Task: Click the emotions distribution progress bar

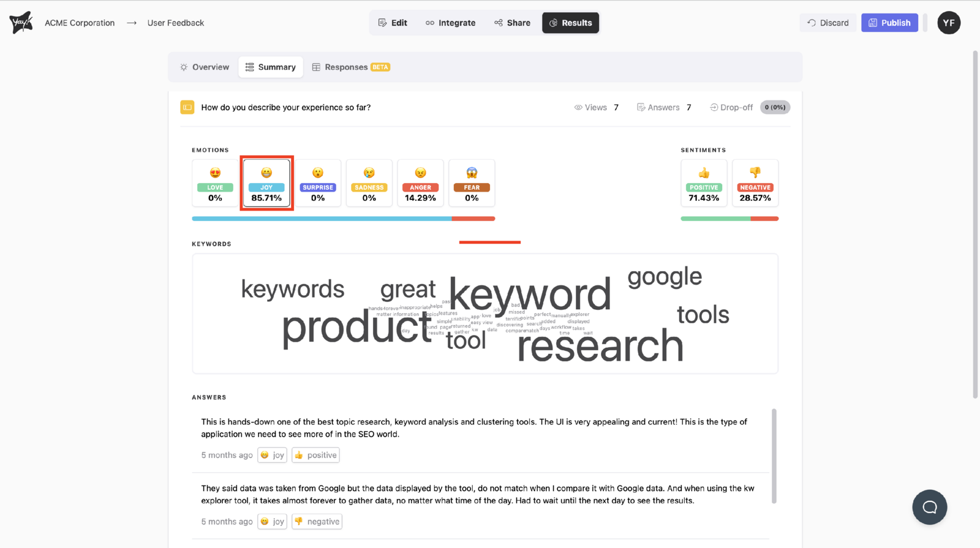Action: pos(343,219)
